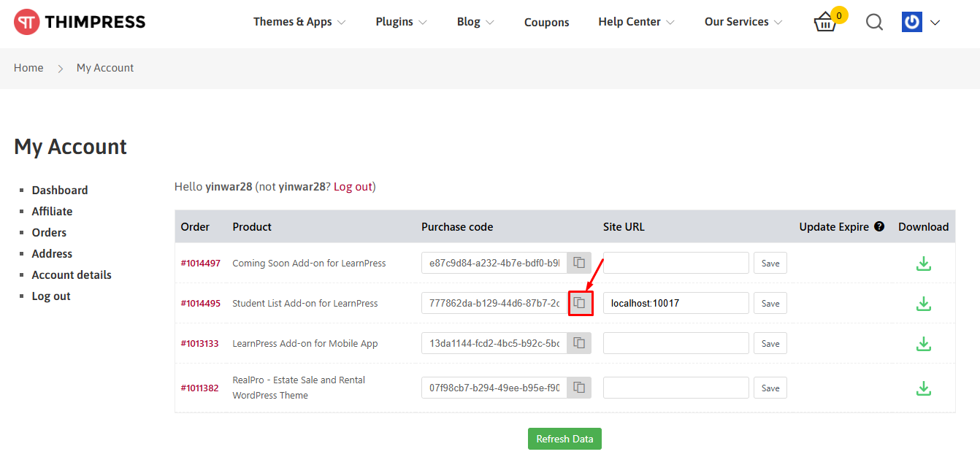Open order #1014495 link
This screenshot has width=980, height=457.
pos(201,303)
